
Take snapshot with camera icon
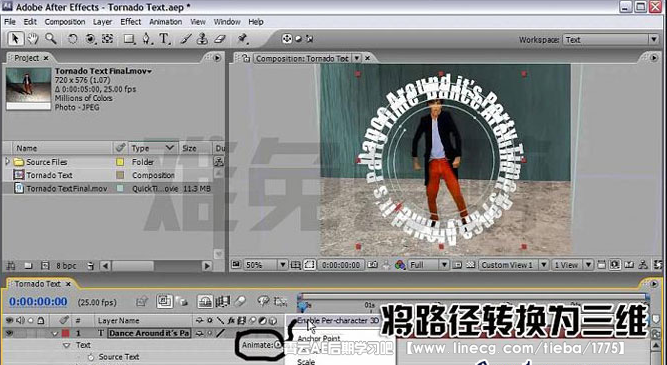click(x=373, y=265)
